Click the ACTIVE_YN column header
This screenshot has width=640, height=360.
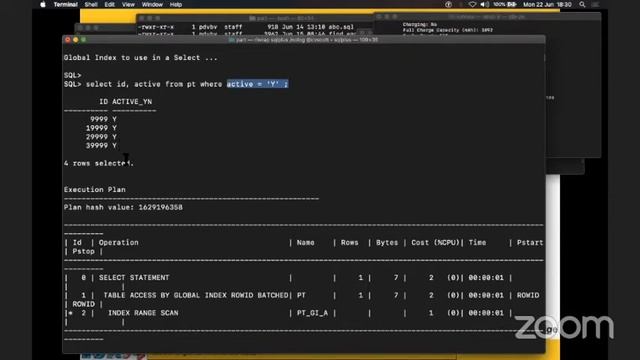(x=132, y=102)
